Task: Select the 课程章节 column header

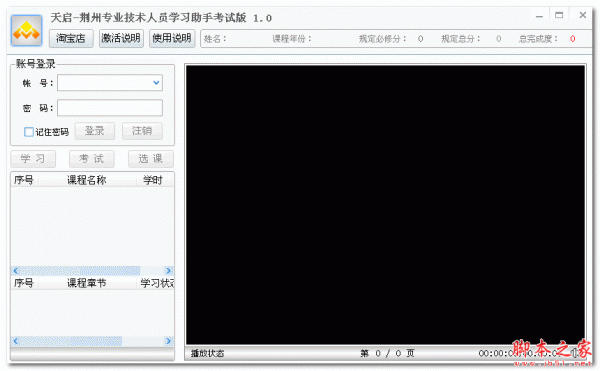Action: pos(87,283)
